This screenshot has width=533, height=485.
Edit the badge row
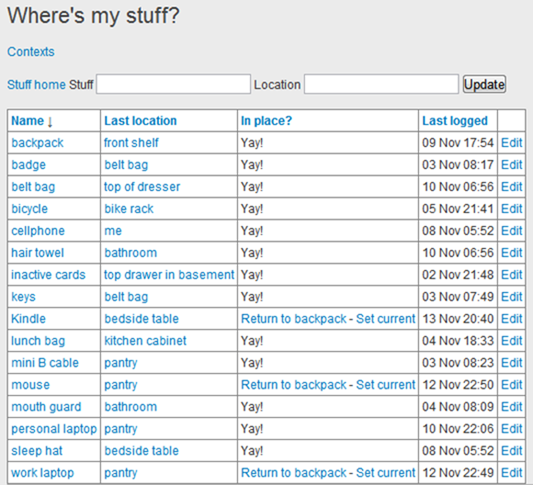coord(512,165)
